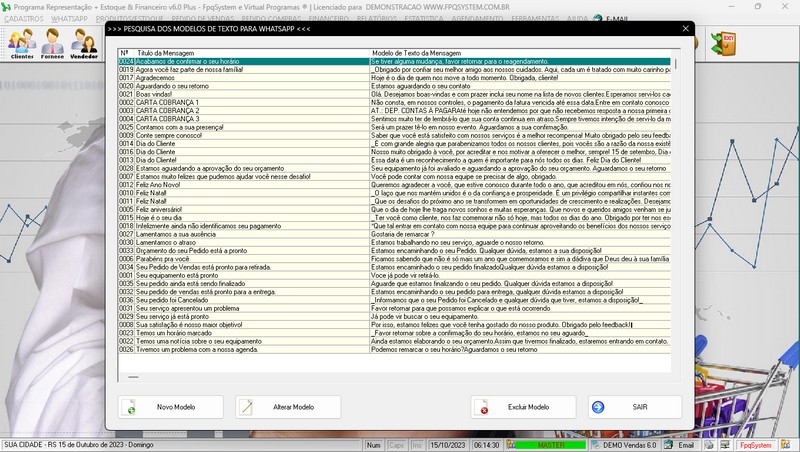Select row 0036 Seu pedido foi Cancelado

[394, 300]
